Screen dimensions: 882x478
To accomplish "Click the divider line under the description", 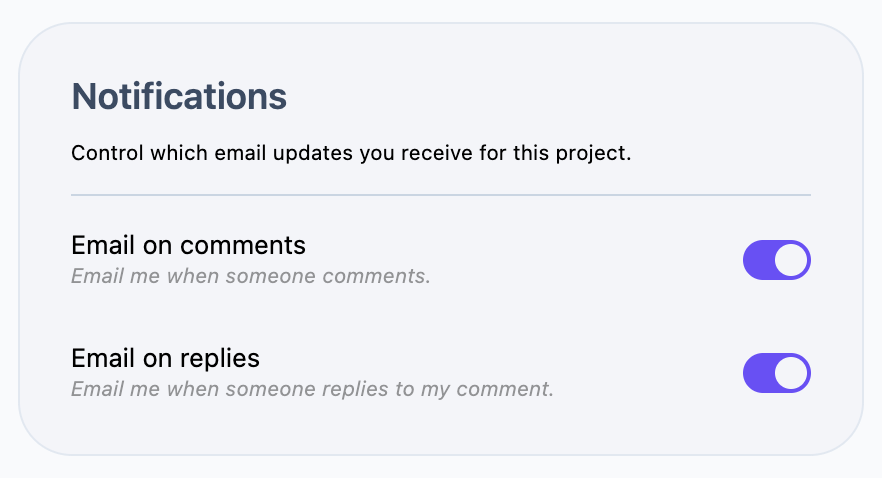I will tap(440, 194).
